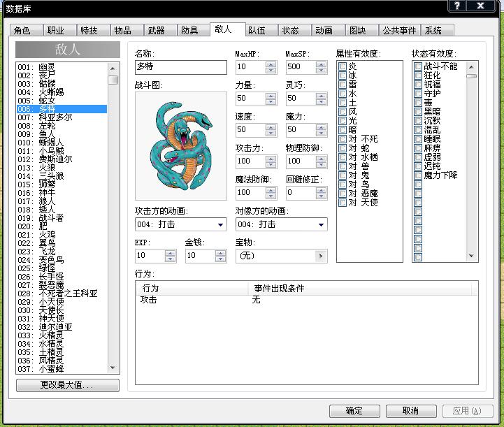Screen dimensions: 504x427
Task: Switch to the 公共事件 tab
Action: 400,30
